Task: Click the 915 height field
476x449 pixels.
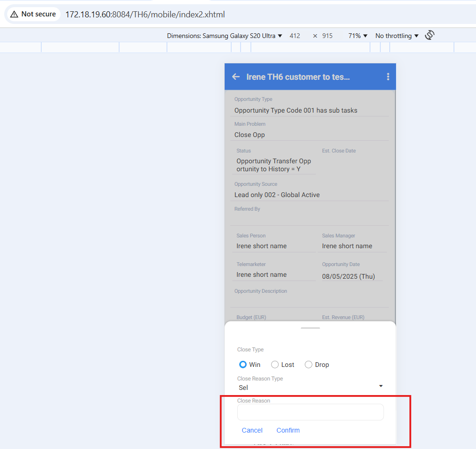Action: pos(327,36)
